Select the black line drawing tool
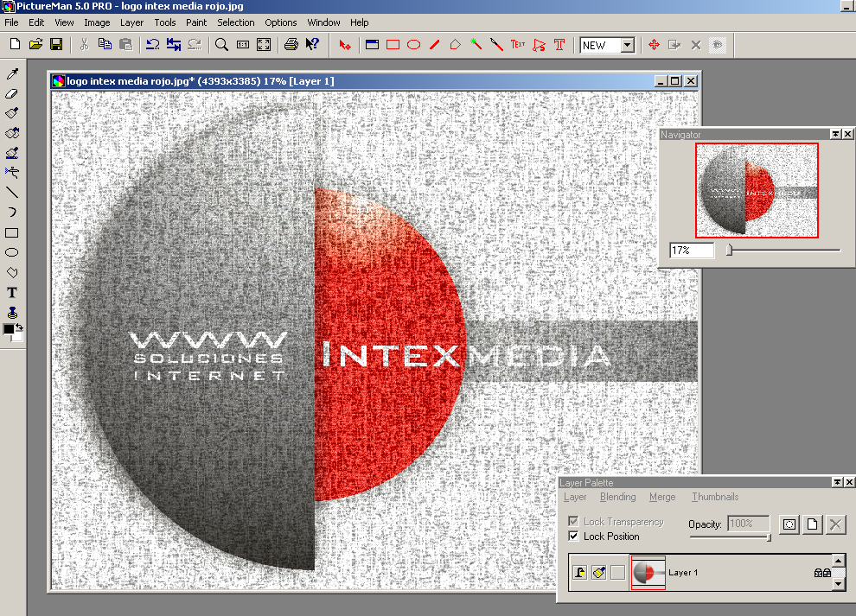The width and height of the screenshot is (856, 616). tap(12, 193)
